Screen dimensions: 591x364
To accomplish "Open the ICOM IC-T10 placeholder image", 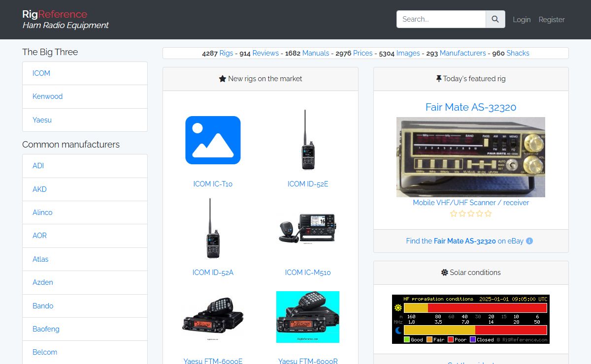I will pyautogui.click(x=213, y=140).
